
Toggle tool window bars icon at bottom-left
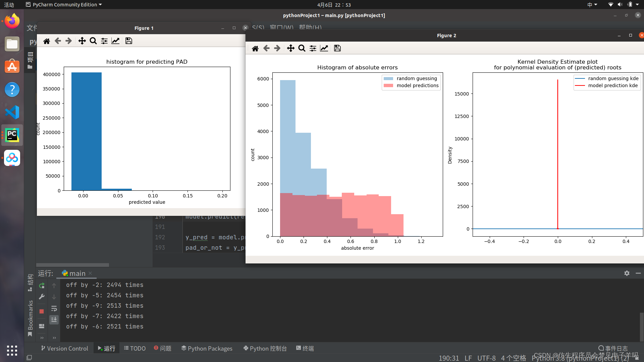click(x=29, y=358)
